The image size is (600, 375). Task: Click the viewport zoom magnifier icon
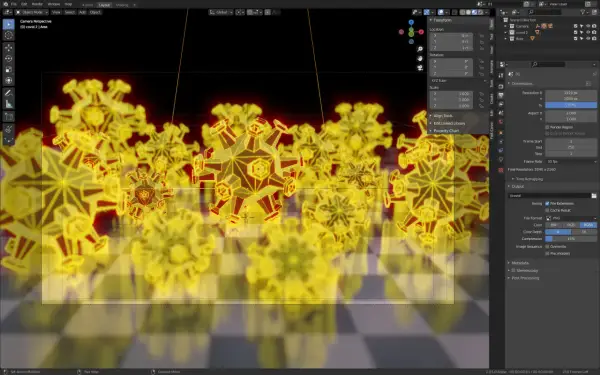tap(420, 49)
